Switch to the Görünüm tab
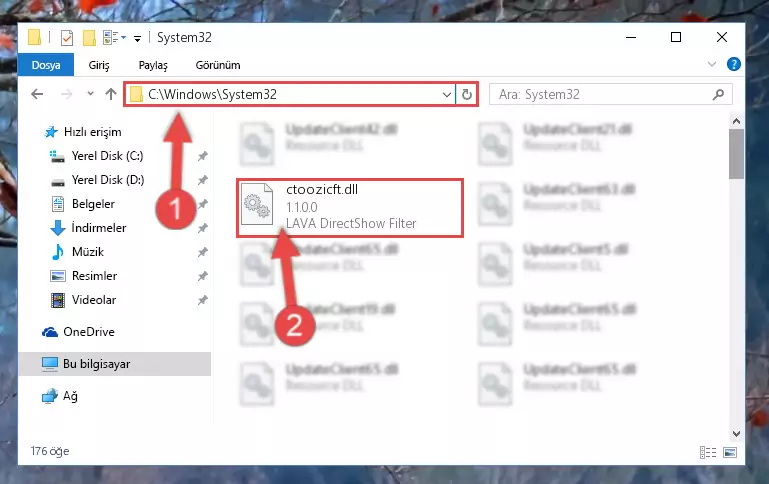Image resolution: width=769 pixels, height=484 pixels. coord(218,65)
